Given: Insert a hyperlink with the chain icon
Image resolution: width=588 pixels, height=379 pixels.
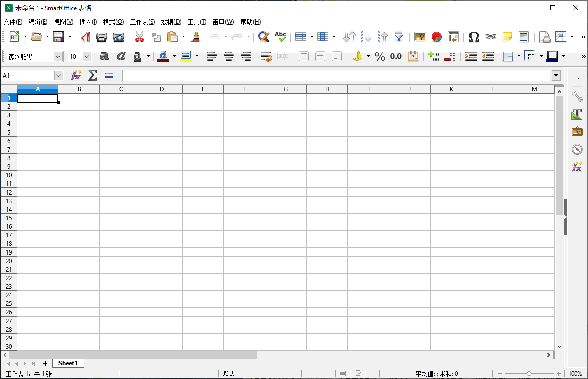Looking at the screenshot, I should pos(491,37).
